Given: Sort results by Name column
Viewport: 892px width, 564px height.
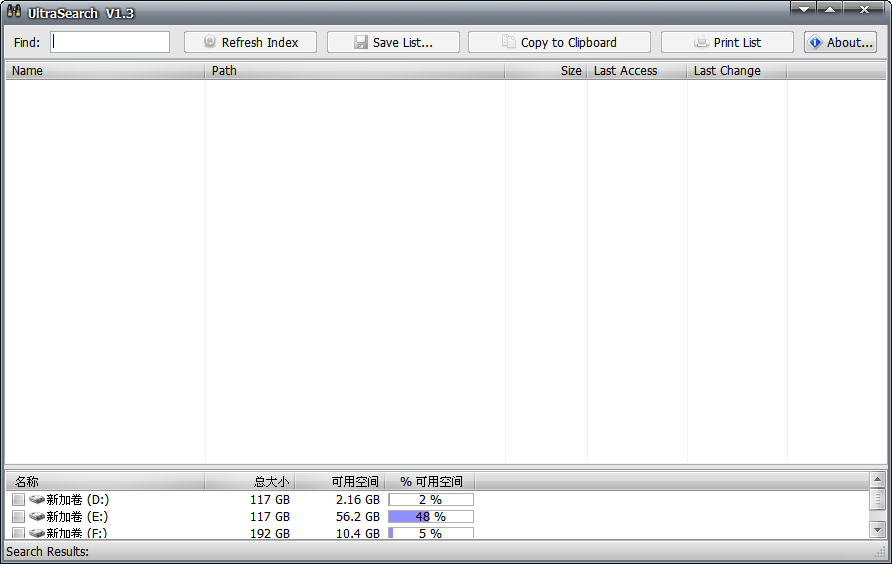Looking at the screenshot, I should 105,71.
